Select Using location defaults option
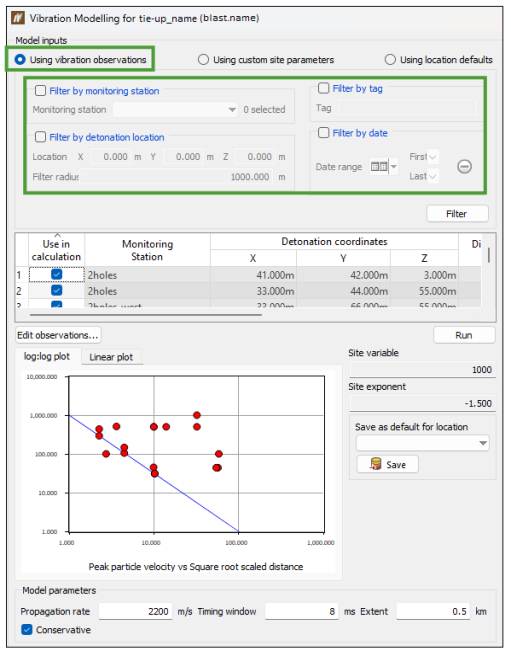 pyautogui.click(x=390, y=60)
